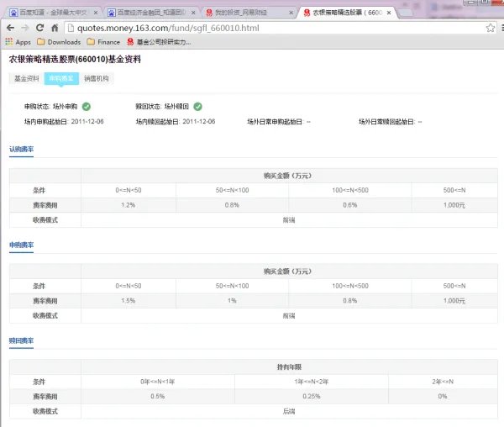Screen dimensions: 504x427
Task: Open the 销售机构 page tab
Action: [x=96, y=78]
